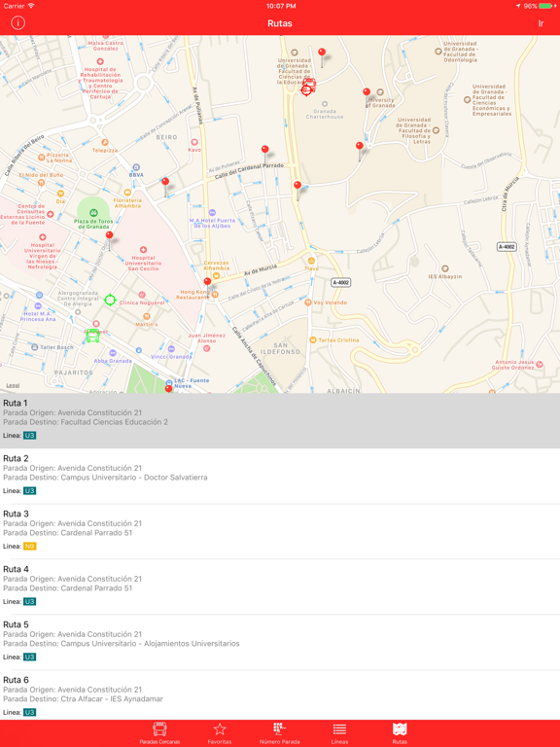
Task: Tap the Wi-Fi icon in the status bar
Action: coord(31,6)
